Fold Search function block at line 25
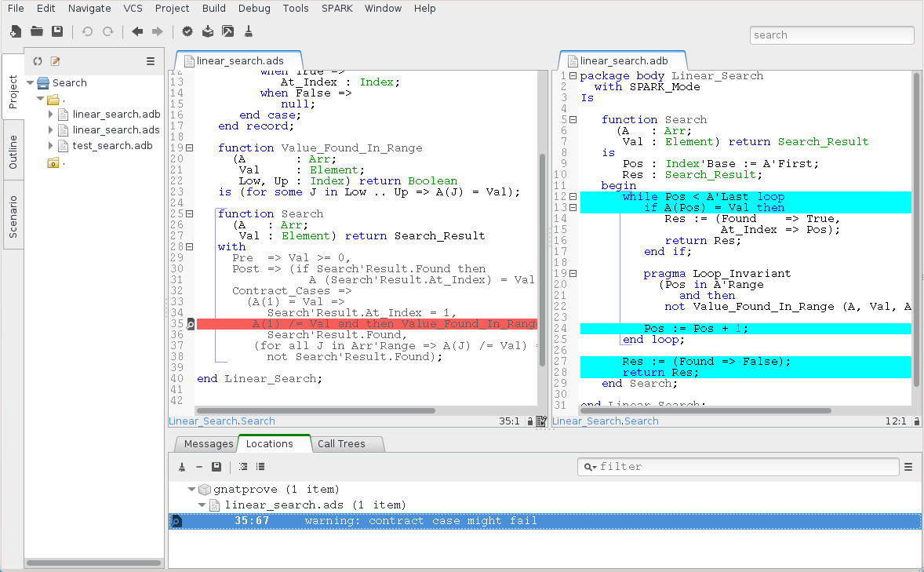924x572 pixels. point(190,214)
